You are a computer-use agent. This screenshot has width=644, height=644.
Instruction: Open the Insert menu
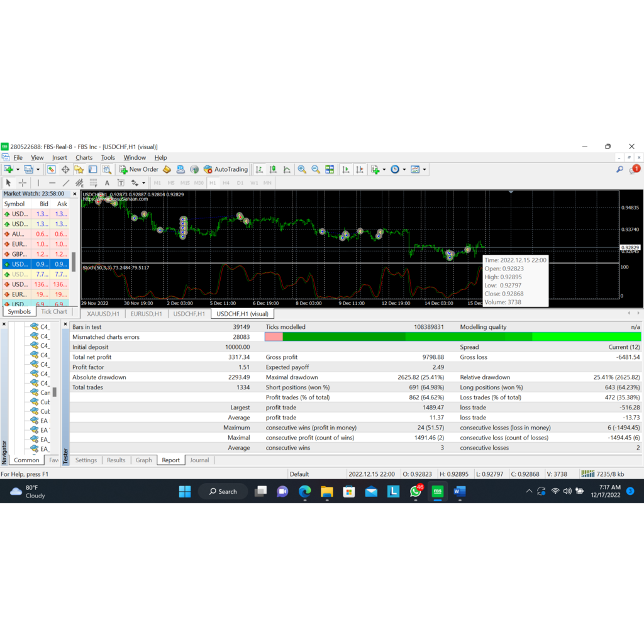click(59, 158)
